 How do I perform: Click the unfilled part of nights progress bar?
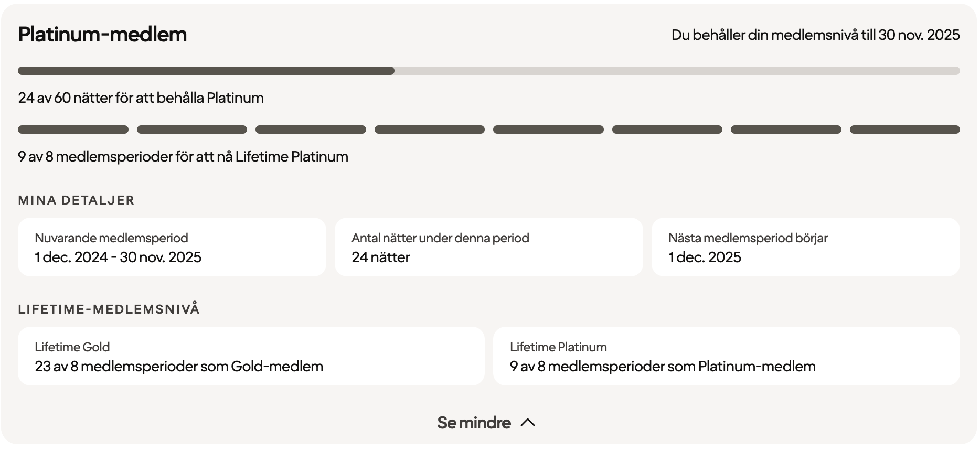click(677, 71)
